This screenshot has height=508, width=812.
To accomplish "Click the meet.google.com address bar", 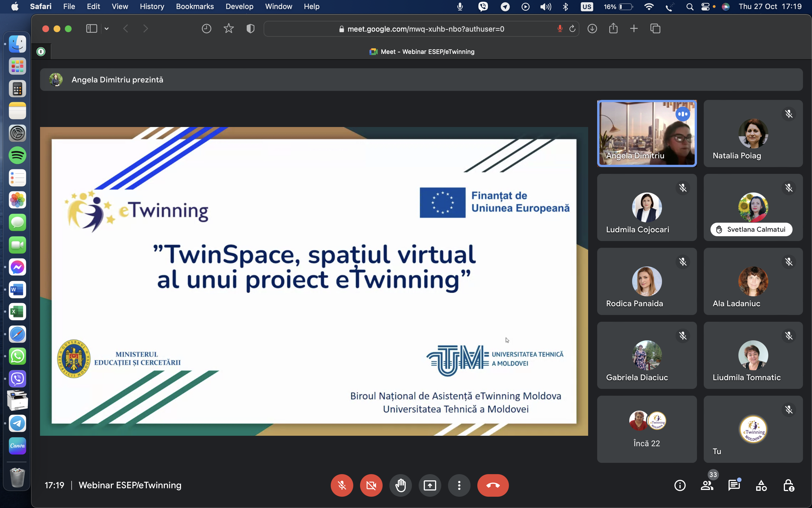I will [421, 29].
